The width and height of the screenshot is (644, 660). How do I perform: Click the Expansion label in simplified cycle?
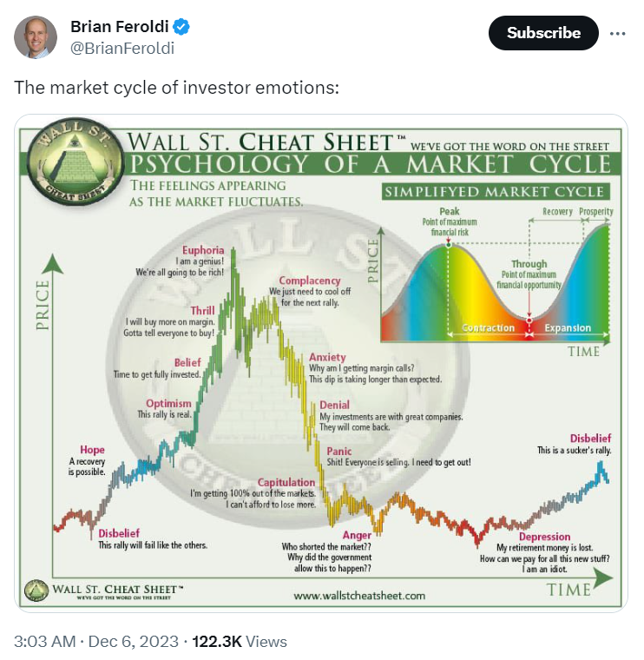pyautogui.click(x=568, y=328)
